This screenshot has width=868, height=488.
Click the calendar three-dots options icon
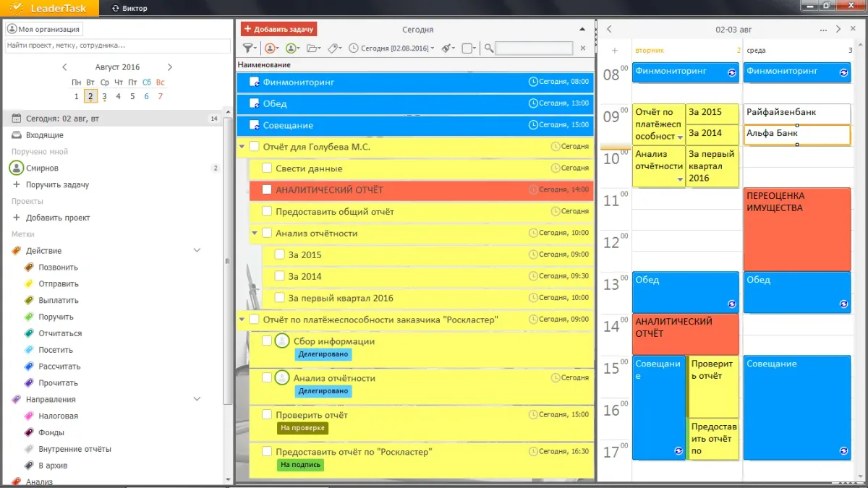(823, 30)
